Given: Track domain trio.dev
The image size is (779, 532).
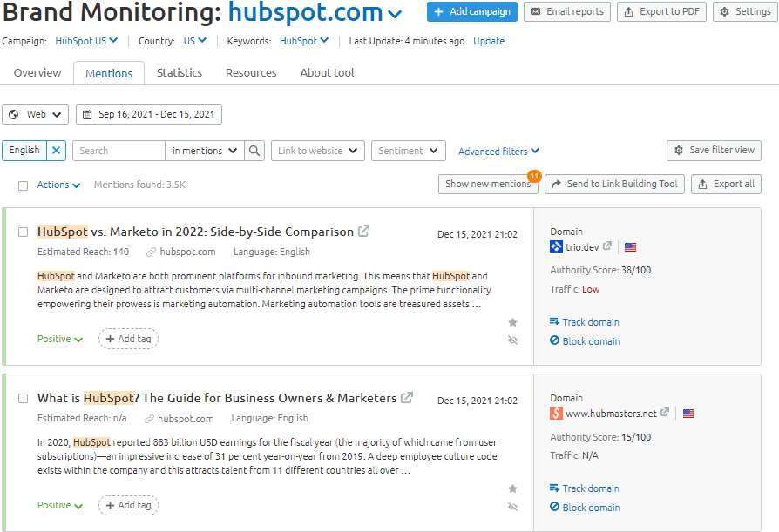Looking at the screenshot, I should 584,322.
